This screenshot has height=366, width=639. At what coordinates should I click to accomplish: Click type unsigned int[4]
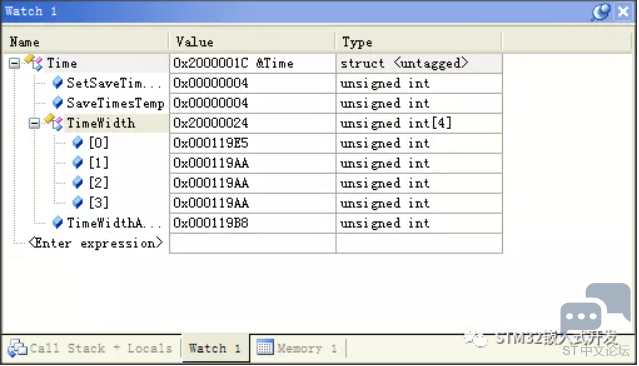click(396, 123)
